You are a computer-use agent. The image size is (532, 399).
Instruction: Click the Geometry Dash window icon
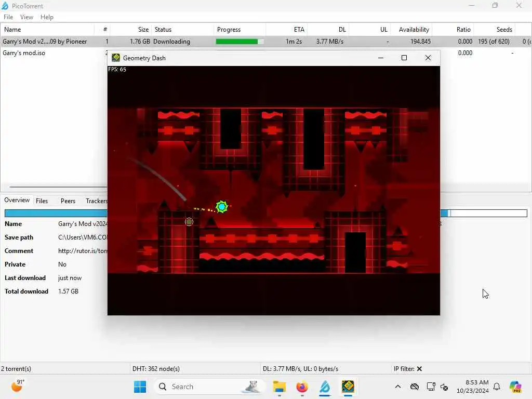116,58
